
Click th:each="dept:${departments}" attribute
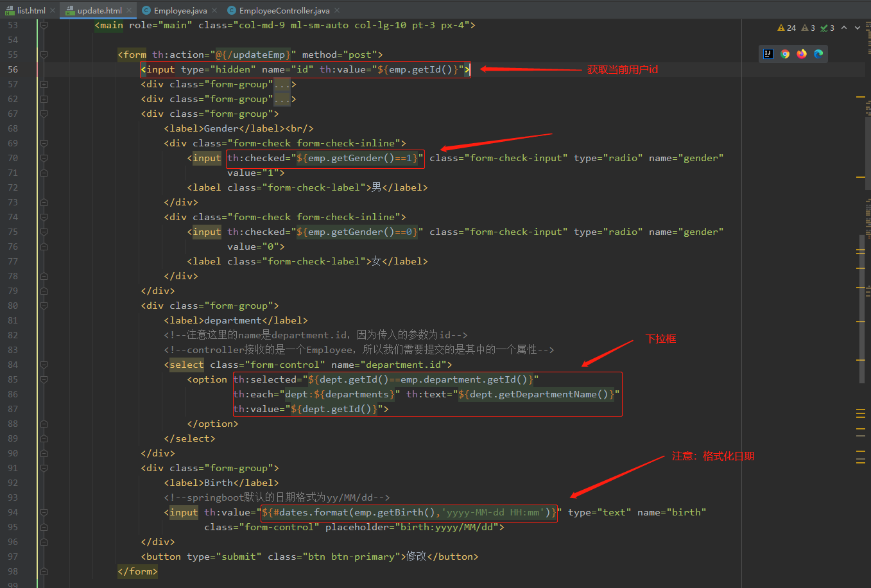click(x=316, y=394)
